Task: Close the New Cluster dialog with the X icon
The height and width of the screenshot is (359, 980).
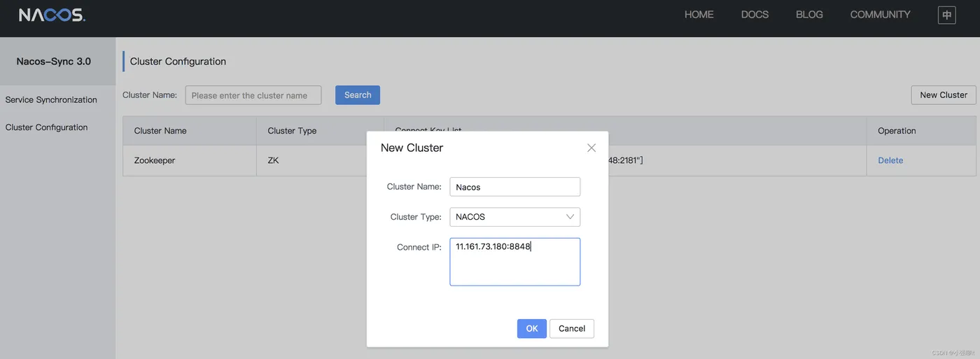Action: (x=591, y=148)
